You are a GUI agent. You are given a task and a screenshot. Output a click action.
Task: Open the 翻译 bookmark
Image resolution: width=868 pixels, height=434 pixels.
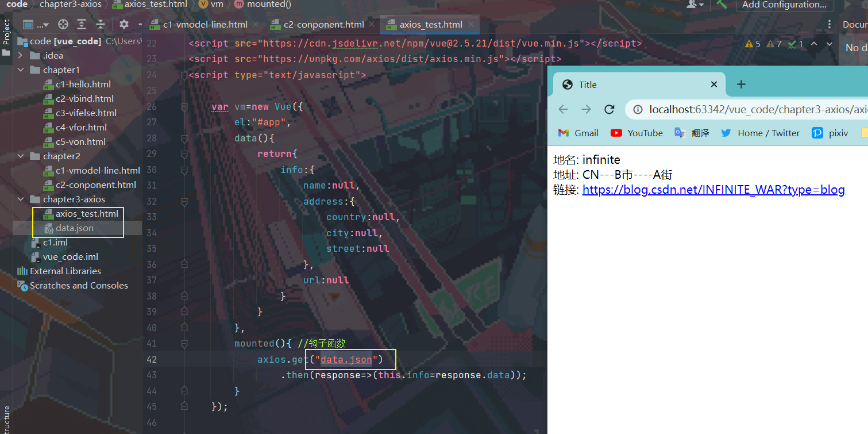(692, 133)
